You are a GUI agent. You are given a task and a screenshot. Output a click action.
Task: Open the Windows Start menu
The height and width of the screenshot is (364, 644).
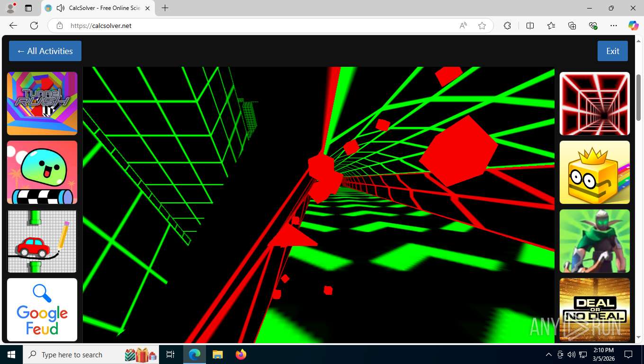11,355
